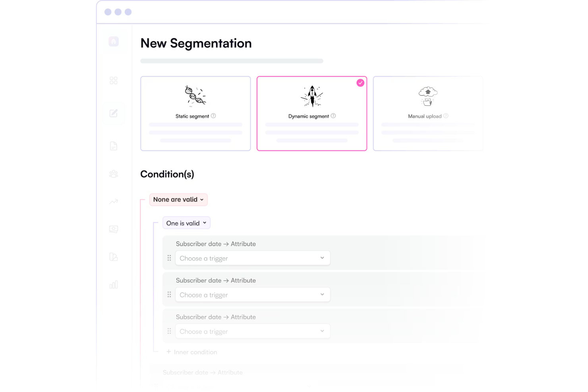The width and height of the screenshot is (588, 392).
Task: Open the documents page icon
Action: [x=114, y=146]
